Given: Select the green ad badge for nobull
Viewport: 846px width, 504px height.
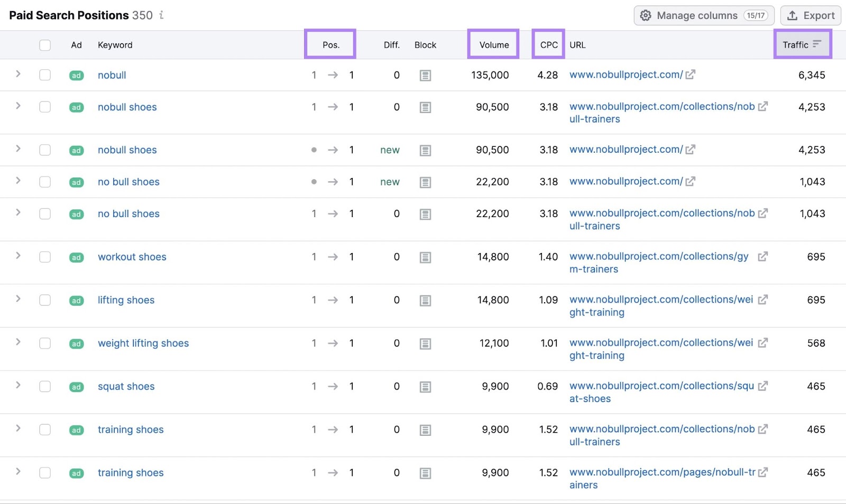Looking at the screenshot, I should 76,75.
